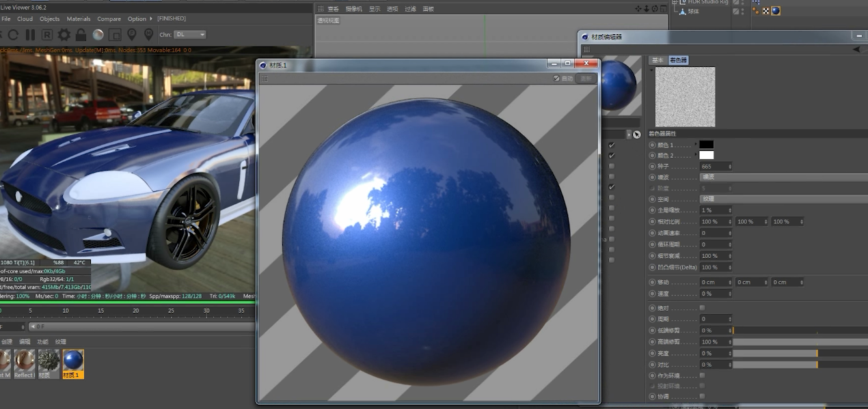Open the File menu in Live Viewer
868x409 pixels.
(6, 19)
